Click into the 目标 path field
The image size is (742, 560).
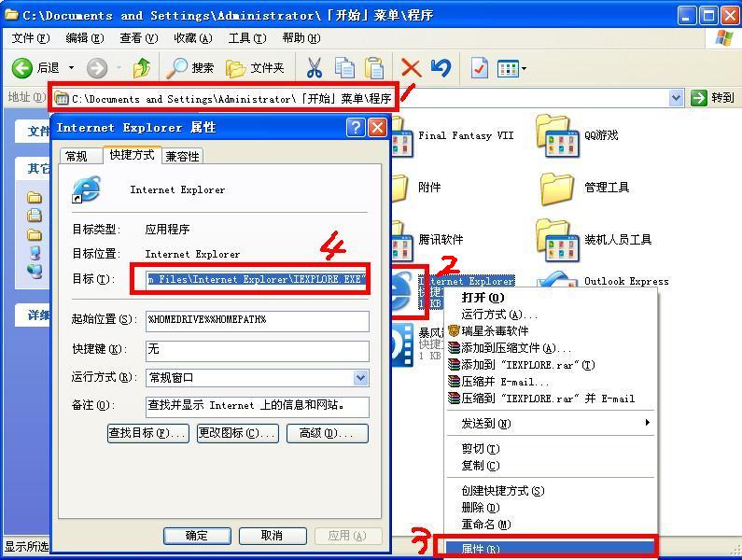click(257, 279)
